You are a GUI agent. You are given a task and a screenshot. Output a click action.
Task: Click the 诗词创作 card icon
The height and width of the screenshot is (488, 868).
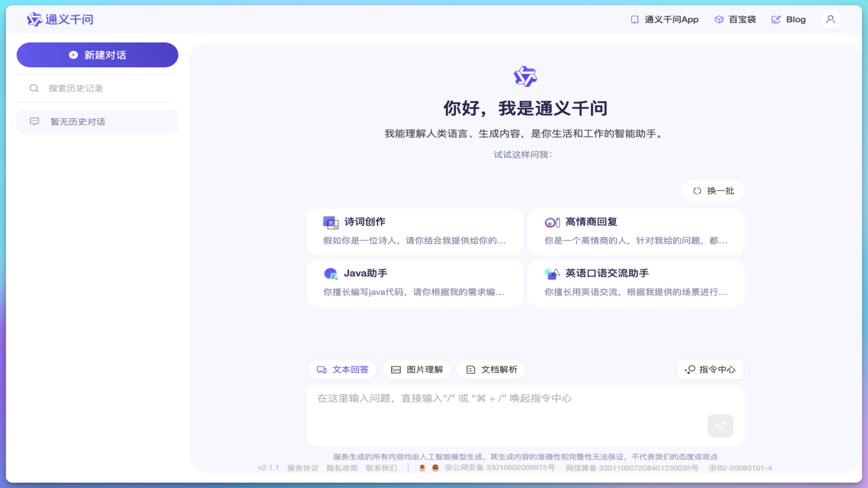[x=329, y=222]
